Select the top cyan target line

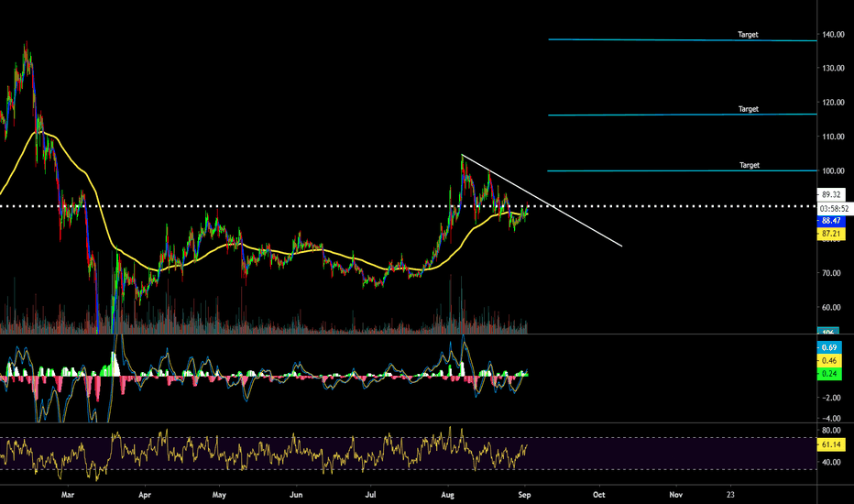[683, 39]
